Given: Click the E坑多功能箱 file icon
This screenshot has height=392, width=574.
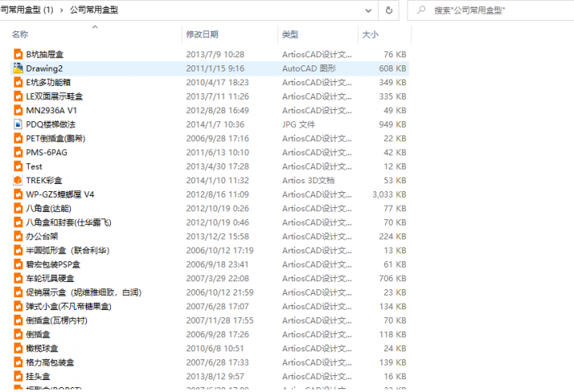Looking at the screenshot, I should 18,82.
